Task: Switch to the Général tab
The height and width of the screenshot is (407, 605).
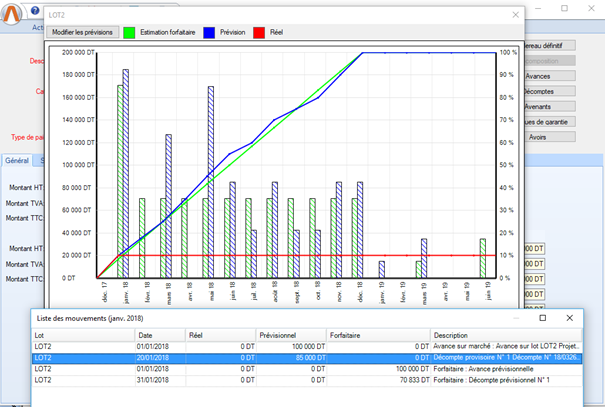Action: click(17, 160)
